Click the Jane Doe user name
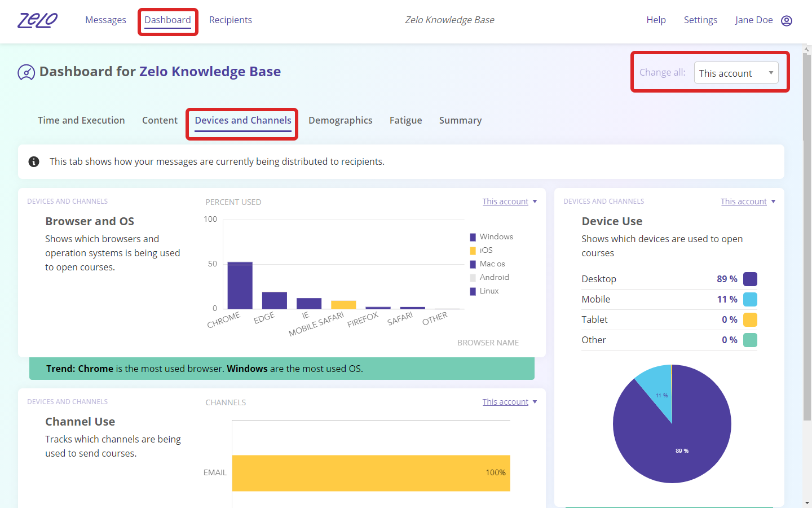 (x=754, y=20)
